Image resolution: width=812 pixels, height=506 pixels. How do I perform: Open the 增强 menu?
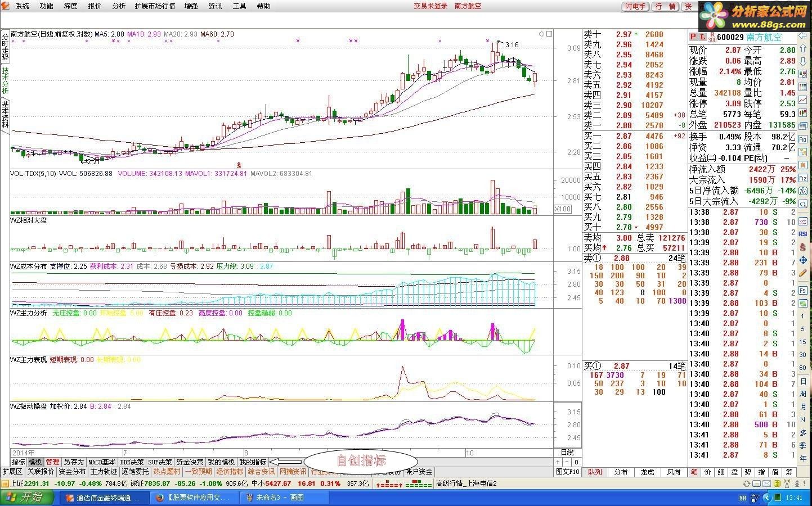click(191, 6)
